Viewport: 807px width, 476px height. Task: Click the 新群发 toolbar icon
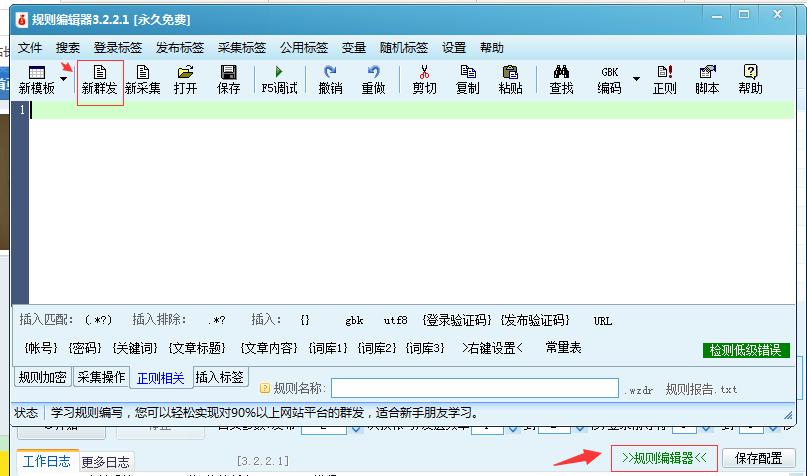point(99,80)
